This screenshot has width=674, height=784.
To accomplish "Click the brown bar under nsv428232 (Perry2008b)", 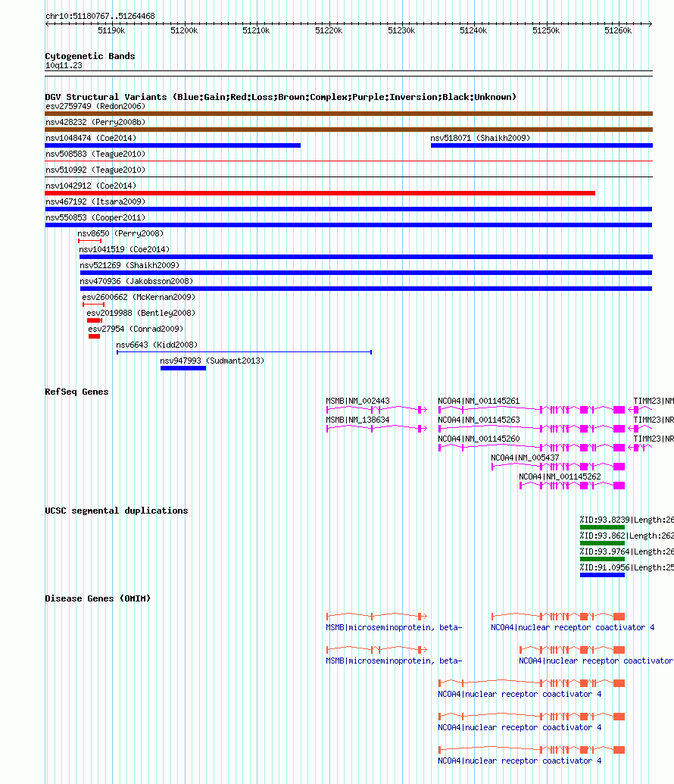I will tap(348, 130).
